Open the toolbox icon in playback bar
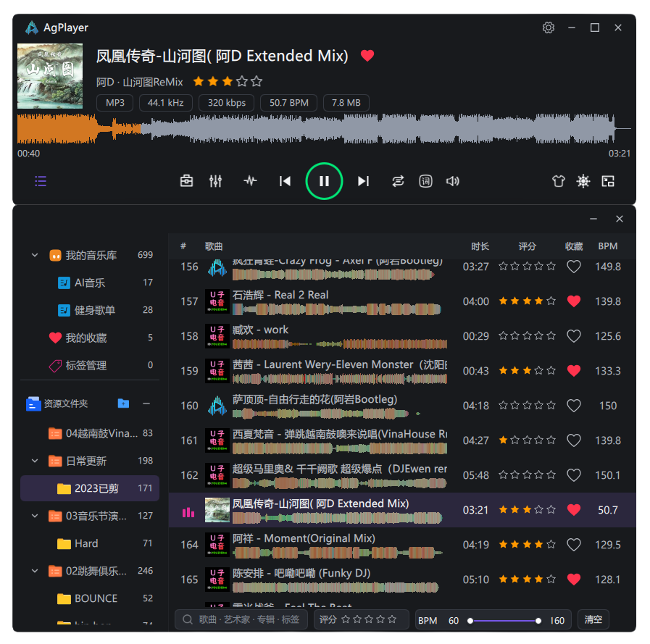The image size is (650, 644). click(x=186, y=181)
